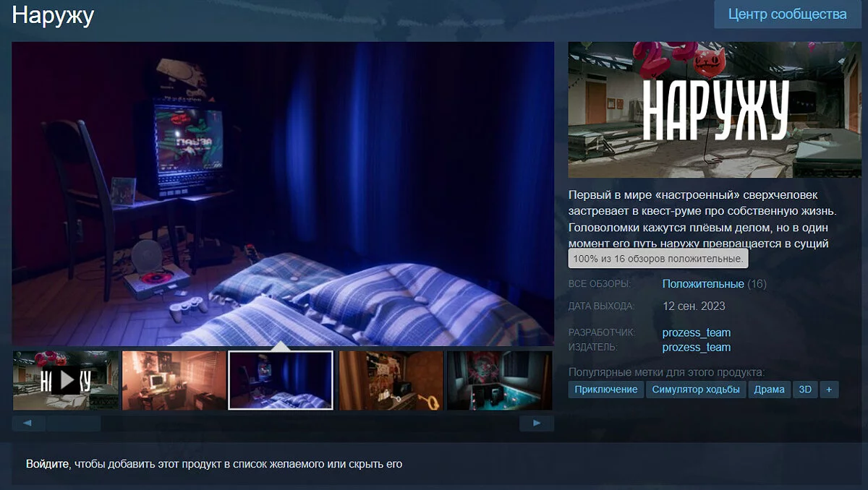The width and height of the screenshot is (868, 490).
Task: Select the blue bedroom screenshot thumbnail
Action: point(281,380)
